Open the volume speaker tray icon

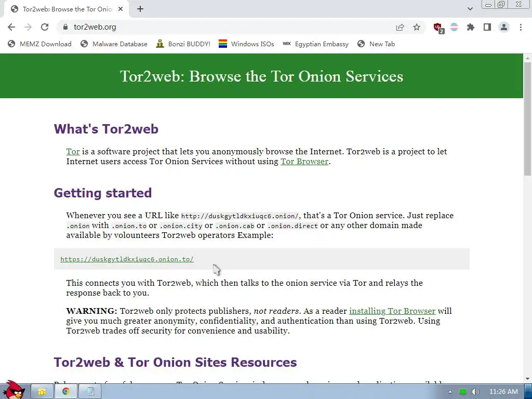(x=475, y=392)
